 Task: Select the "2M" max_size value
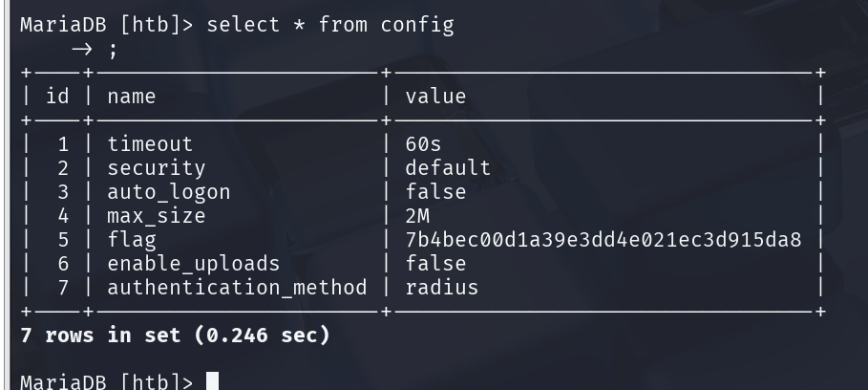tap(417, 216)
